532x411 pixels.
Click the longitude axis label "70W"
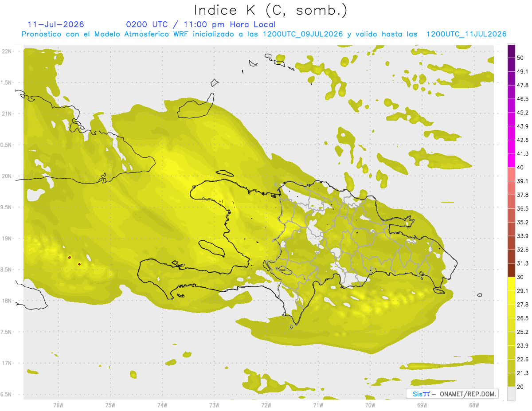tap(370, 405)
